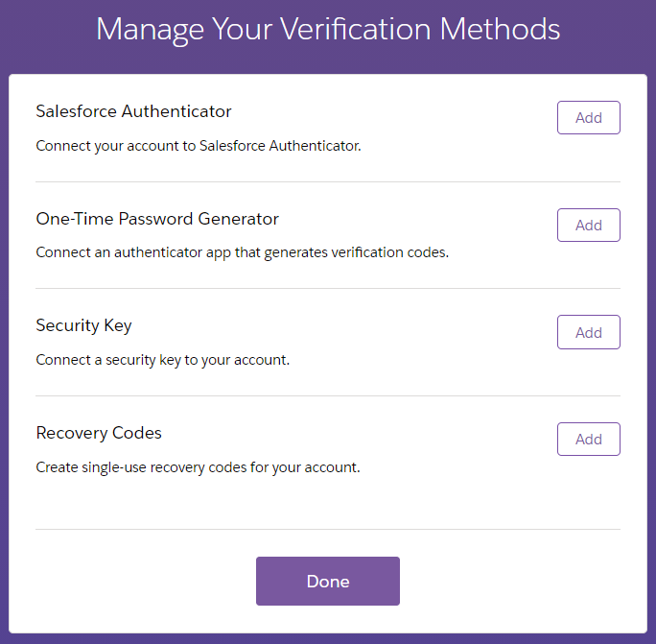
Task: Click the divider below Security Key section
Action: pyautogui.click(x=328, y=395)
